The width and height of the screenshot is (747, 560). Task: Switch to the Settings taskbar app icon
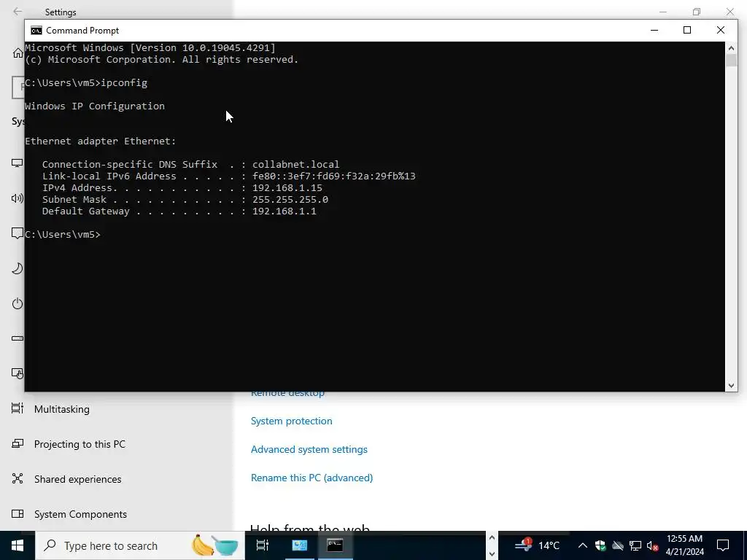point(299,545)
